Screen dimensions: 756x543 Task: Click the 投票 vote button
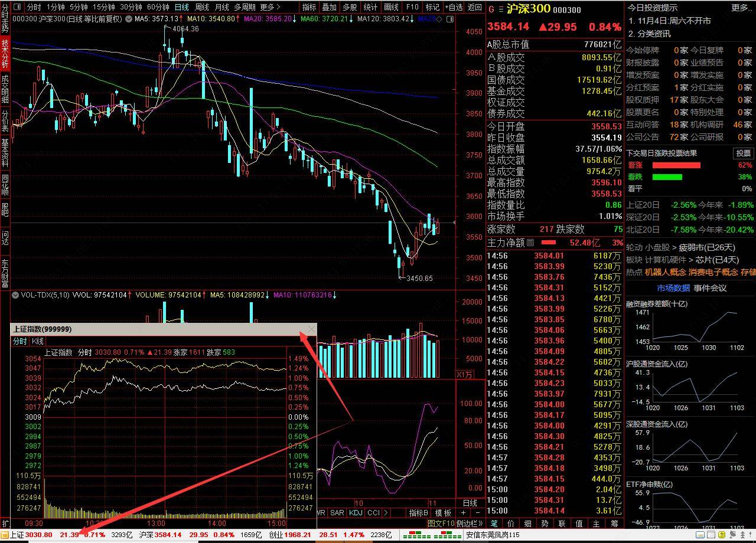tap(743, 153)
